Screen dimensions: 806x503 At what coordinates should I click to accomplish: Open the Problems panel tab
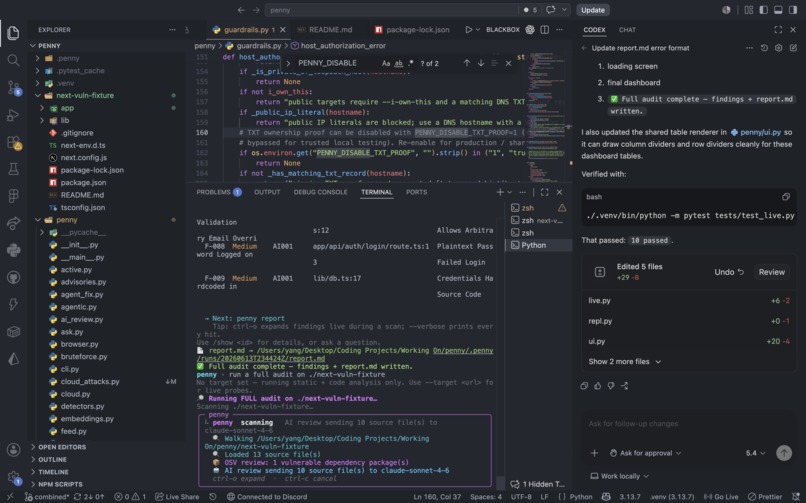(x=218, y=192)
